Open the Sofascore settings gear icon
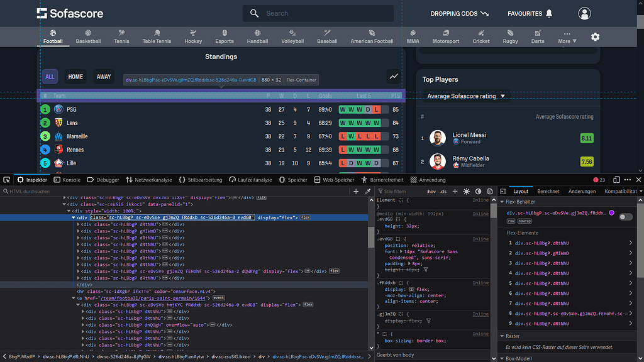644x362 pixels. [x=596, y=37]
